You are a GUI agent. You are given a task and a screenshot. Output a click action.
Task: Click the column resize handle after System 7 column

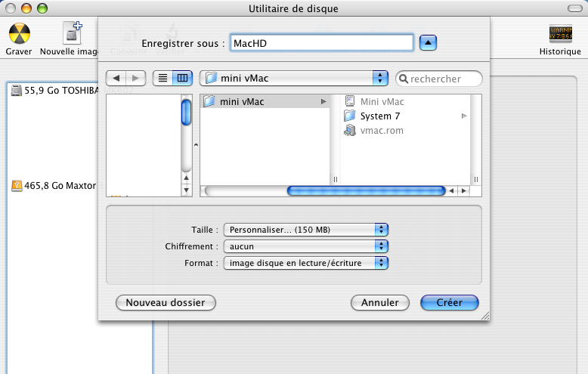[x=476, y=180]
